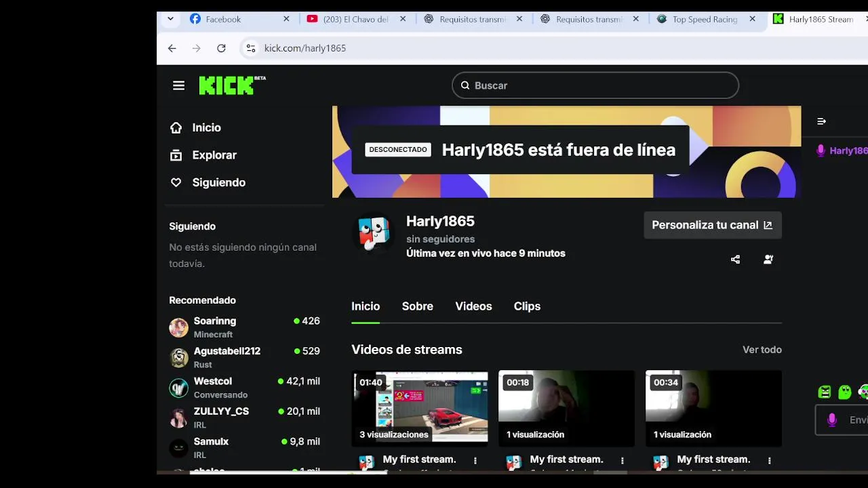Select the Inicio channel tab
This screenshot has width=868, height=488.
pyautogui.click(x=366, y=306)
